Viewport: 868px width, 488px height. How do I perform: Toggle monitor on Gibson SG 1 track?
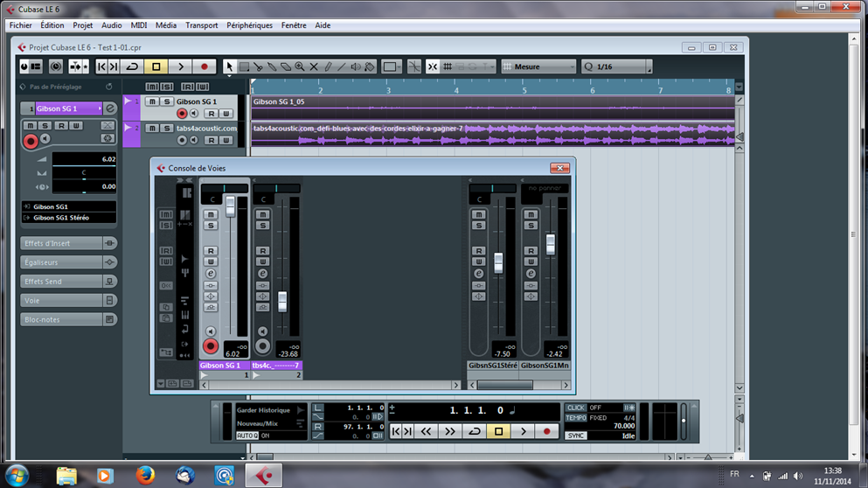194,114
